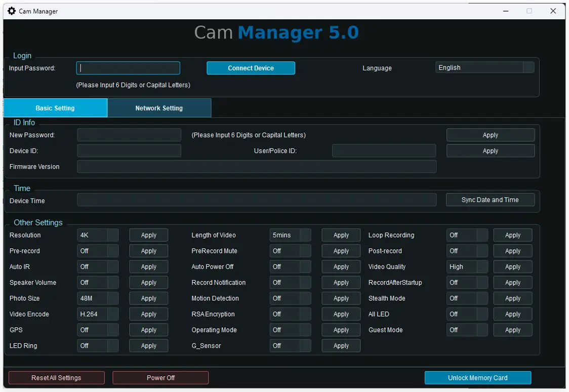Open the LED Ring dropdown
Viewport: 569px width, 392px height.
coord(98,345)
